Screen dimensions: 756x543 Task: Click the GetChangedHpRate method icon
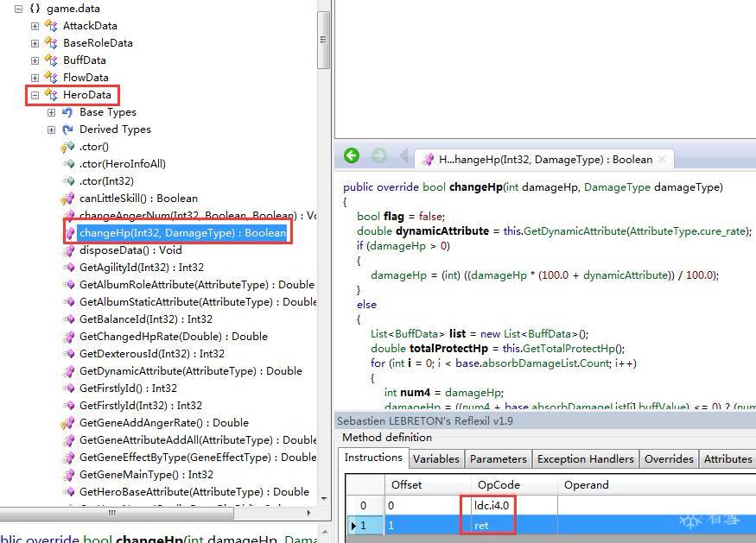pos(69,337)
